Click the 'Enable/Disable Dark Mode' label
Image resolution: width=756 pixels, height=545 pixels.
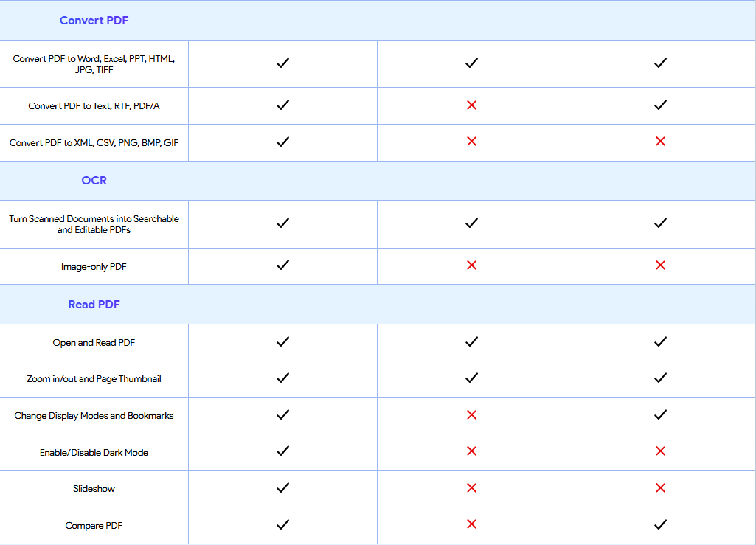(94, 452)
